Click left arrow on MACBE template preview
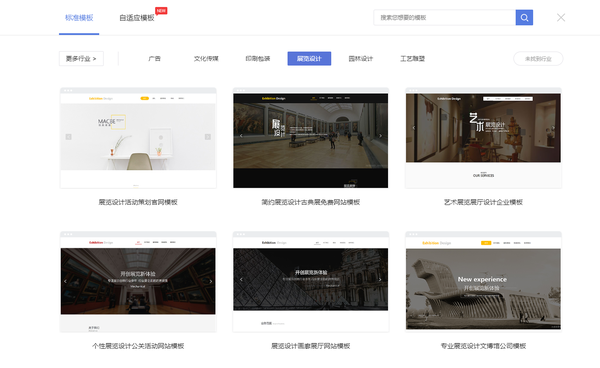 click(x=68, y=137)
